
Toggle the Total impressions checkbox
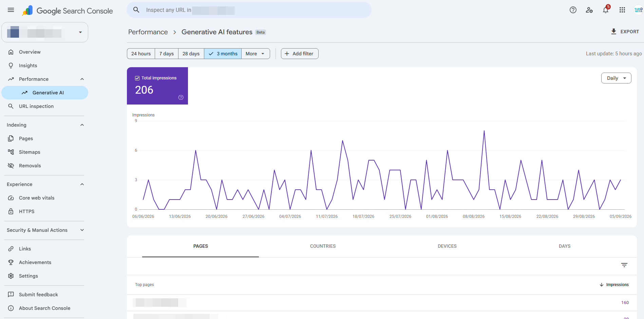[x=137, y=78]
